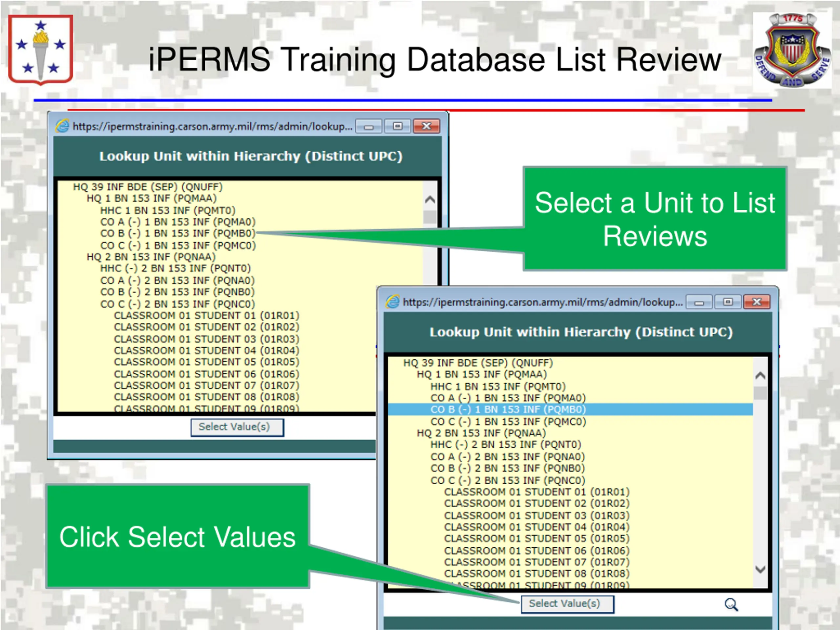Maximize the back lookup window
840x630 pixels.
tap(397, 126)
